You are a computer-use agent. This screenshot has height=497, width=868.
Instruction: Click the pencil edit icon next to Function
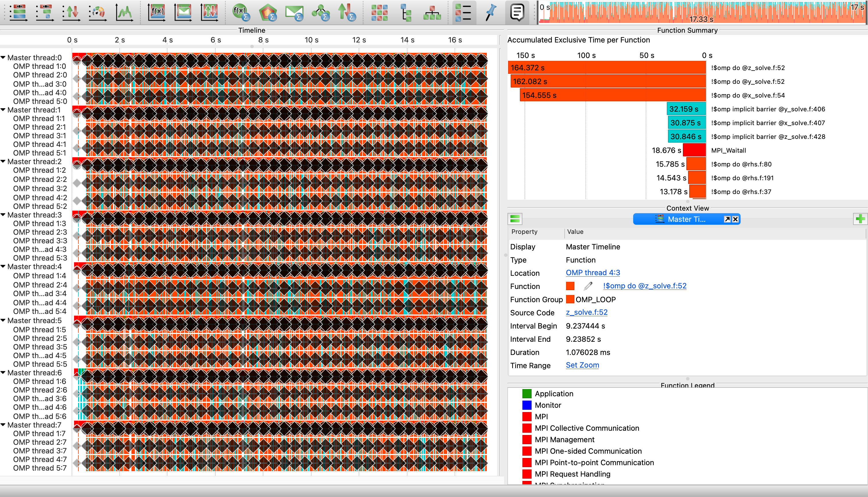[588, 286]
